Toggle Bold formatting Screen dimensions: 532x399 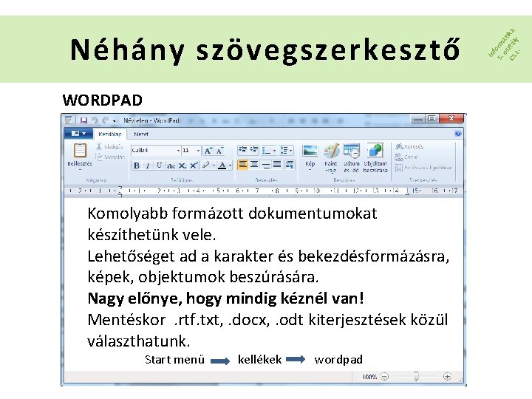137,166
